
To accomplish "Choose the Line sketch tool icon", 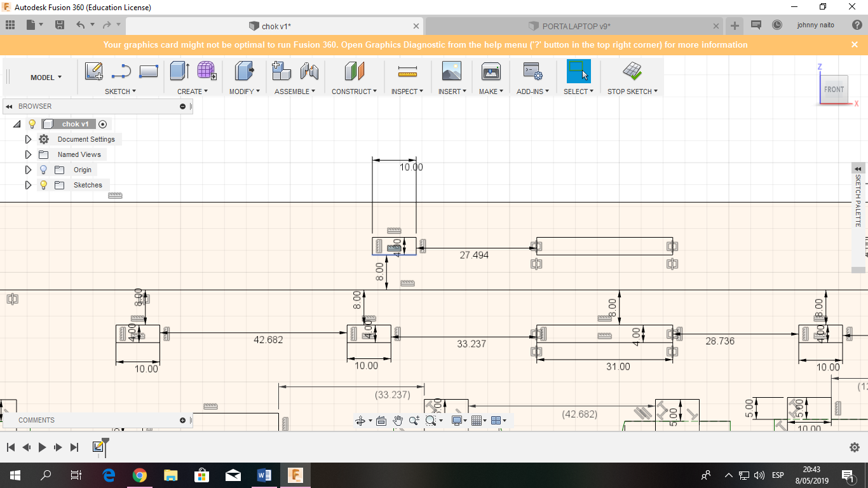I will (x=121, y=71).
